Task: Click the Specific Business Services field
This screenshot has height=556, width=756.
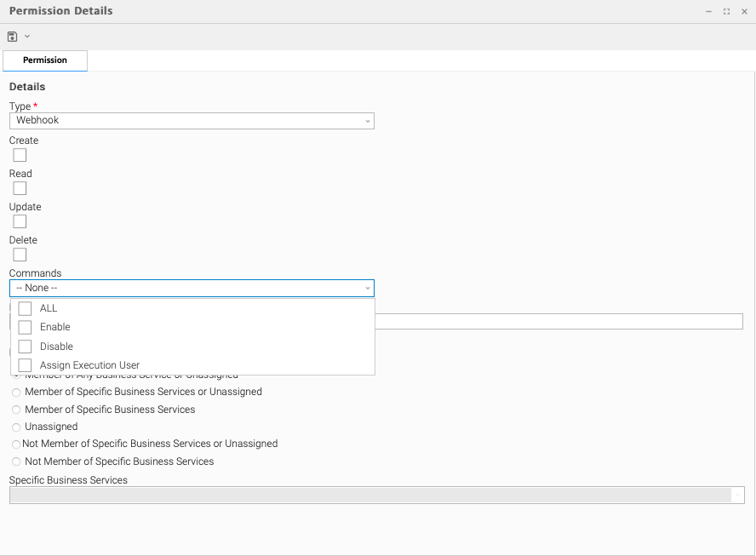Action: [x=370, y=495]
